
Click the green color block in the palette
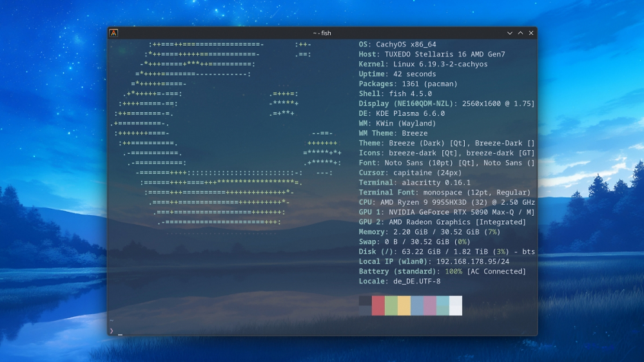click(391, 305)
